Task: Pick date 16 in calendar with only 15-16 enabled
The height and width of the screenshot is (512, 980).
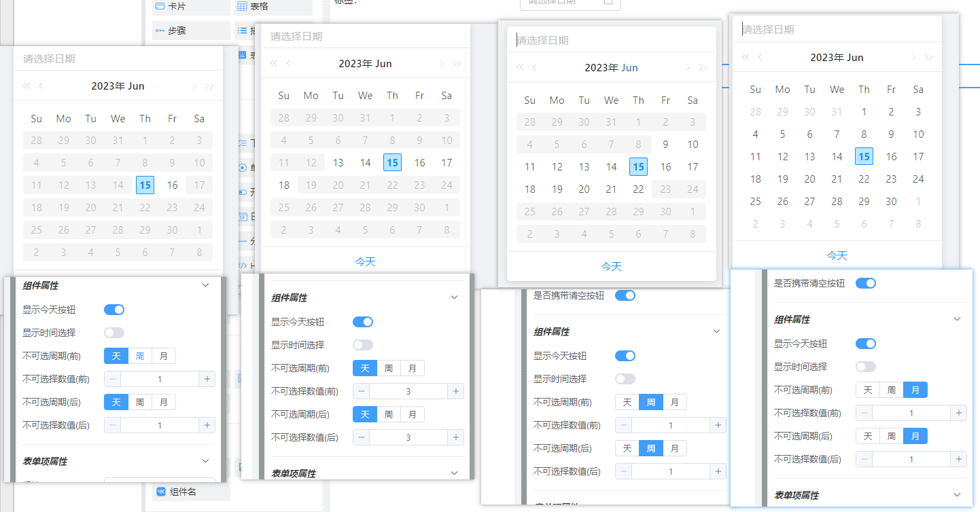Action: pos(172,185)
